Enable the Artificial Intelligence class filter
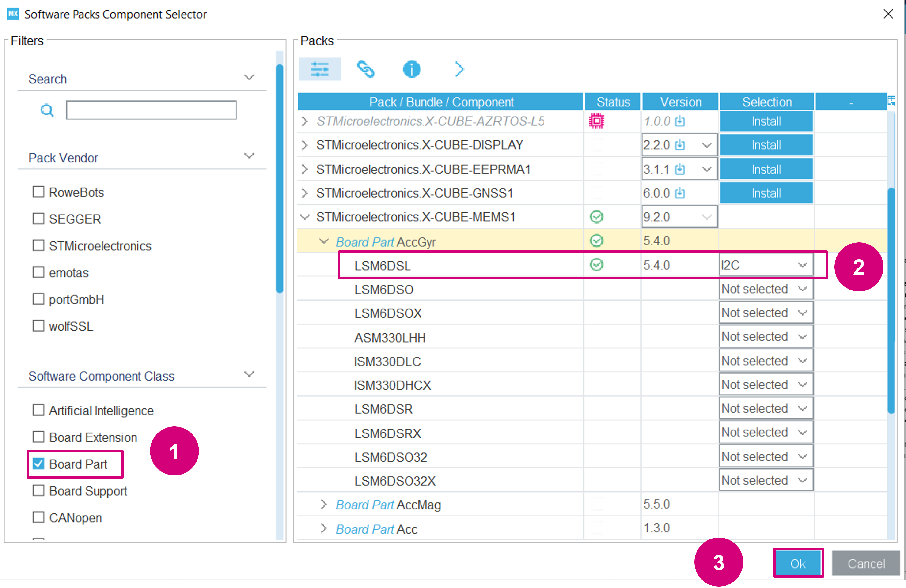 pyautogui.click(x=38, y=410)
